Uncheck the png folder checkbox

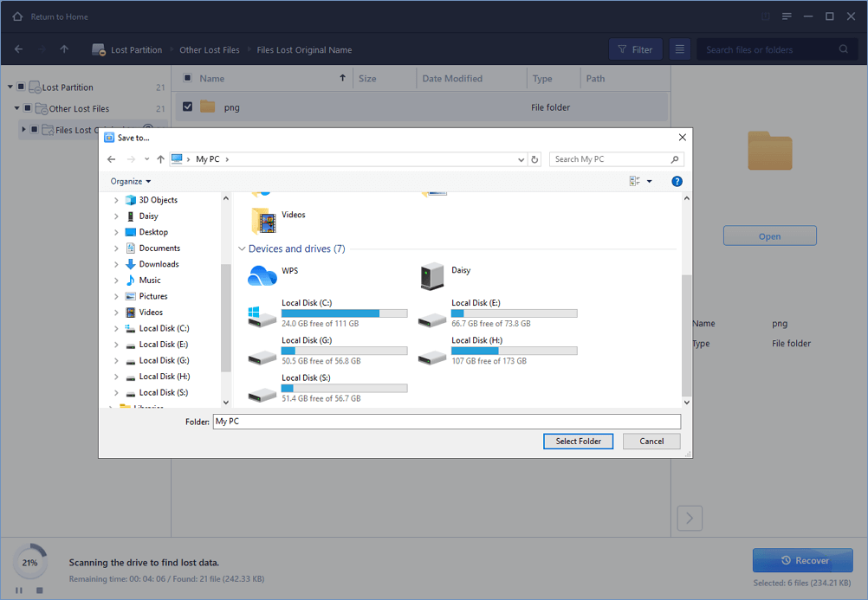click(x=187, y=107)
